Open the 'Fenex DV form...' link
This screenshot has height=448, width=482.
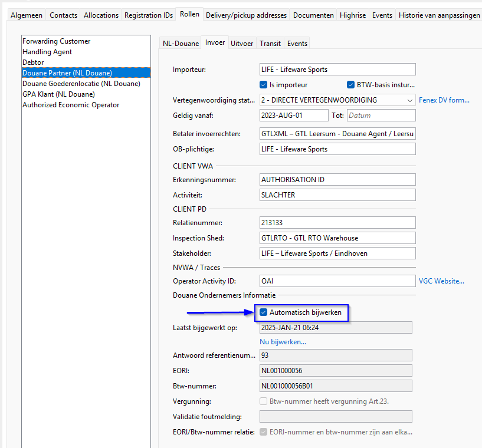click(x=444, y=100)
